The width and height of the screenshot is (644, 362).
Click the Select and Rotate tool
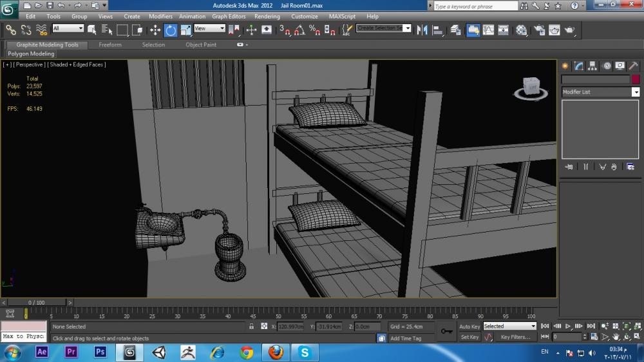(x=171, y=30)
